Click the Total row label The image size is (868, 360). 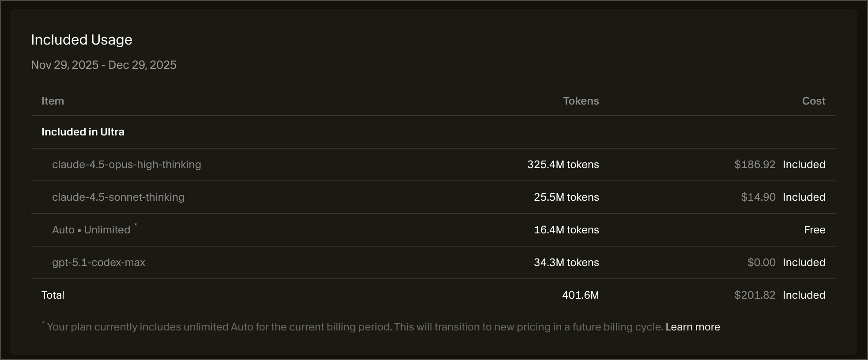tap(53, 295)
